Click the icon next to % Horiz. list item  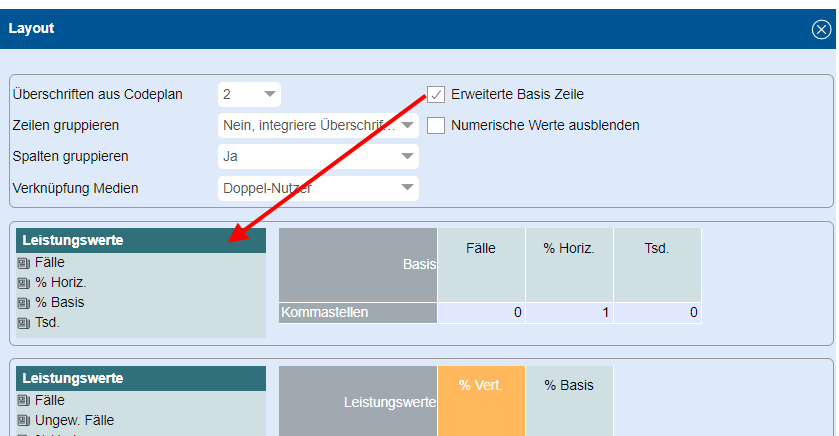tap(24, 283)
